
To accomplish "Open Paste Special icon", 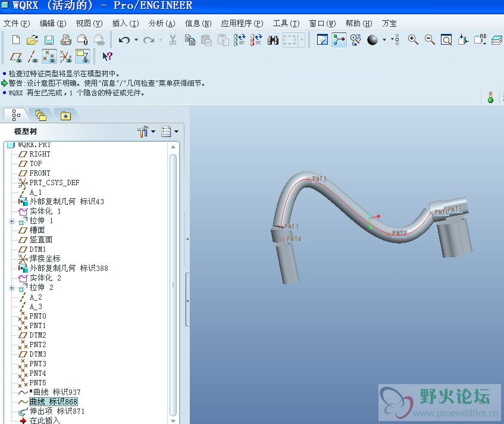I will click(223, 40).
